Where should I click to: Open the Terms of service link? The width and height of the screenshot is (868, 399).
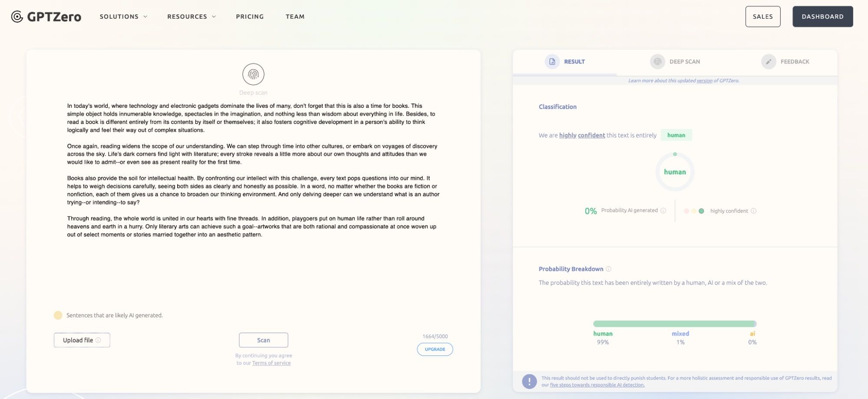click(x=271, y=363)
